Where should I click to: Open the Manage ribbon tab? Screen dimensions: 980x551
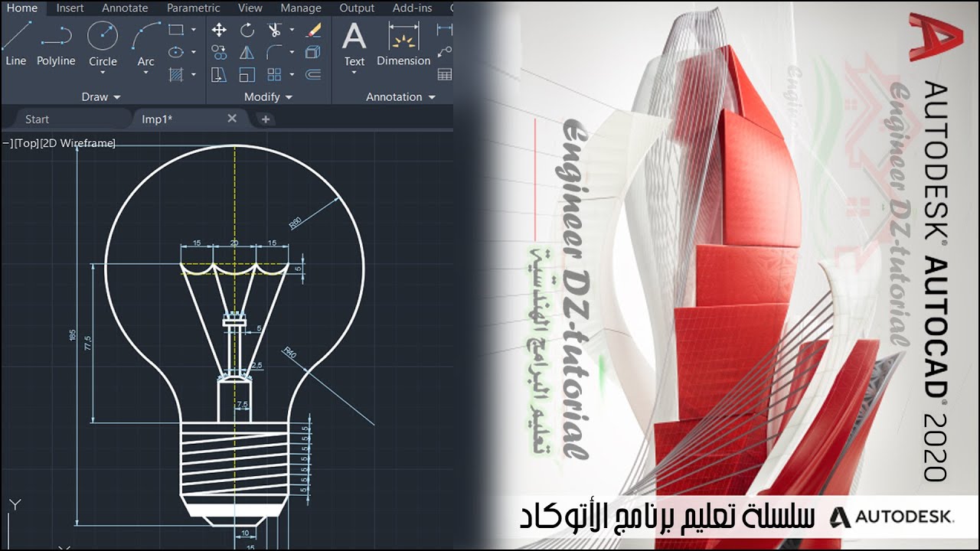(301, 8)
